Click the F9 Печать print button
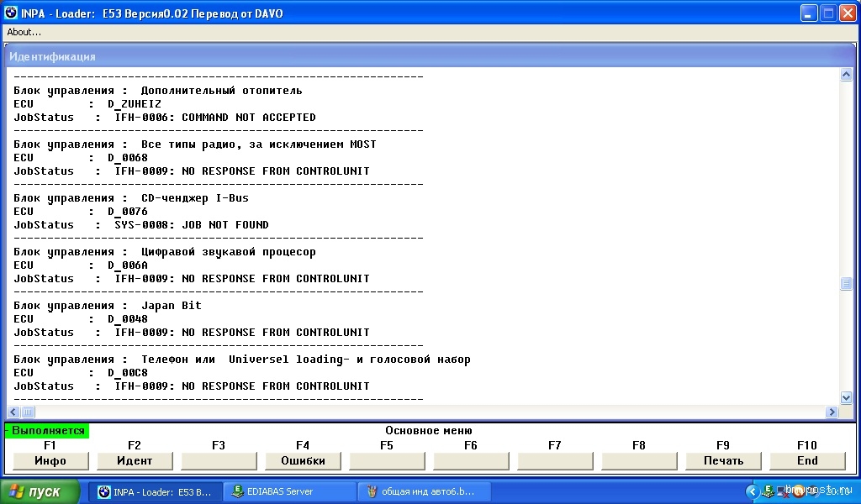The width and height of the screenshot is (861, 504). [x=723, y=460]
